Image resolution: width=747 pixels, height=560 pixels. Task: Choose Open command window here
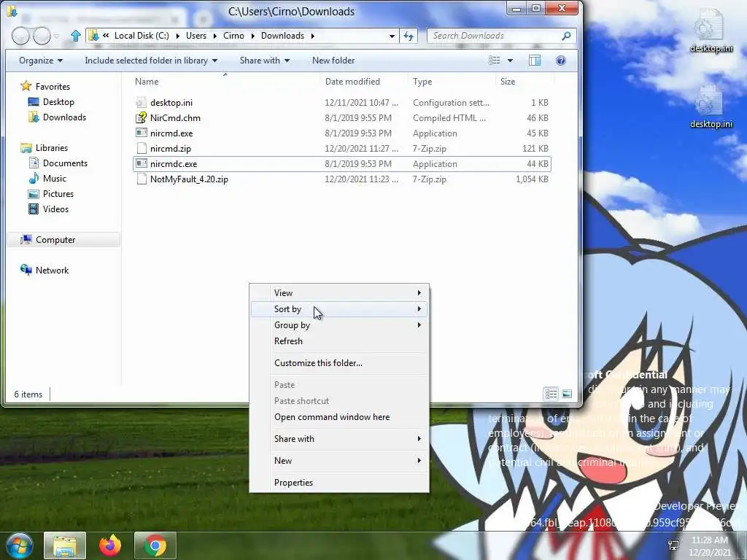click(x=339, y=416)
